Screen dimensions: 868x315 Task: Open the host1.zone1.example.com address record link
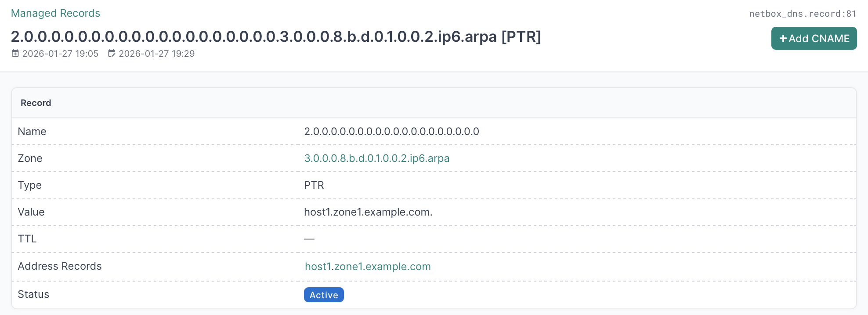tap(368, 267)
